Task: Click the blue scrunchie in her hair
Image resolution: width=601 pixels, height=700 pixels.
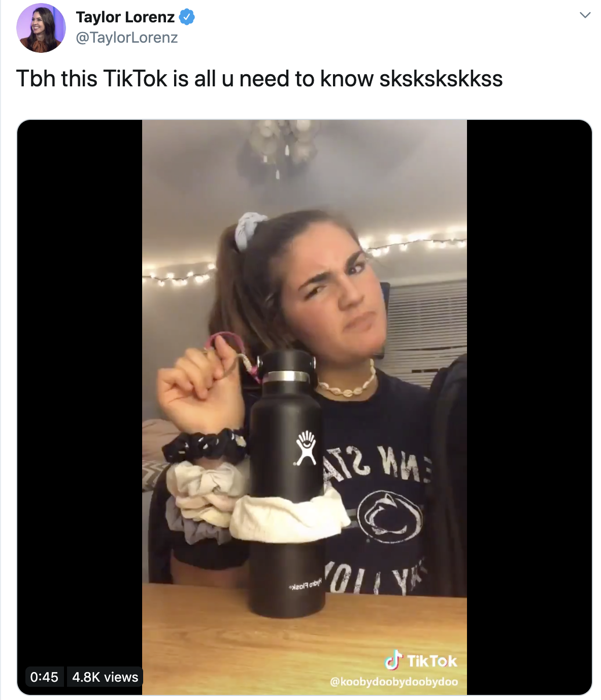Action: (x=250, y=230)
